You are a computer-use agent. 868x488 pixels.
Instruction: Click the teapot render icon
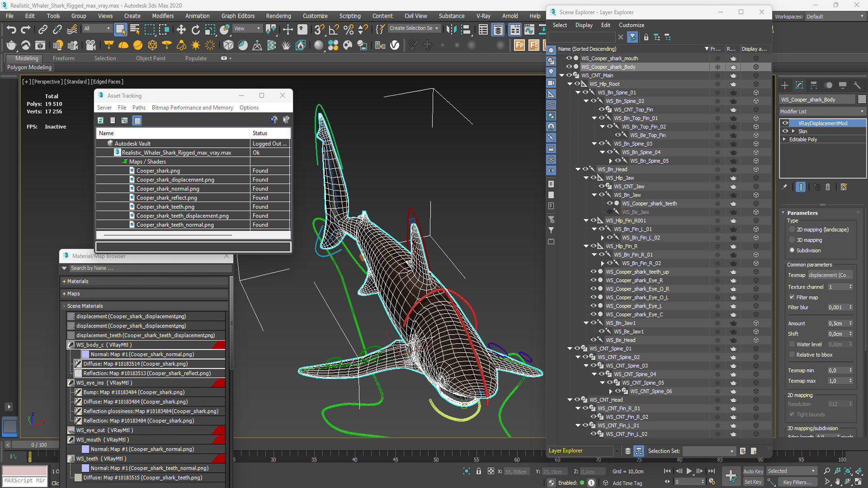[x=11, y=45]
